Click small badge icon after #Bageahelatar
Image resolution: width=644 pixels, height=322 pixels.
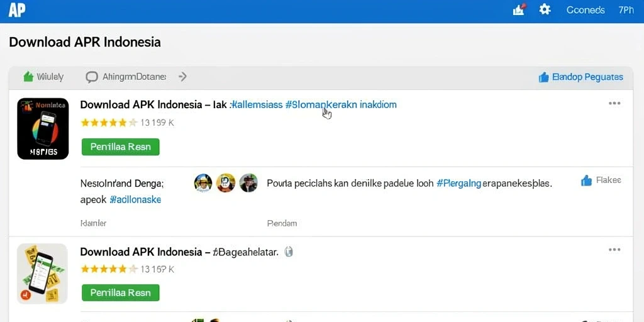289,252
